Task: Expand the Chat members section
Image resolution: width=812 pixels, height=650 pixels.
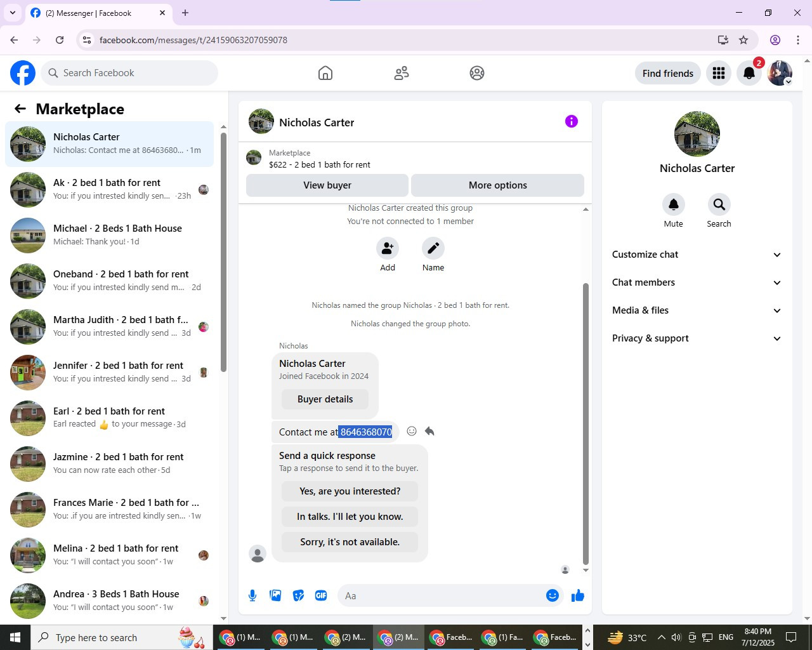Action: (x=697, y=282)
